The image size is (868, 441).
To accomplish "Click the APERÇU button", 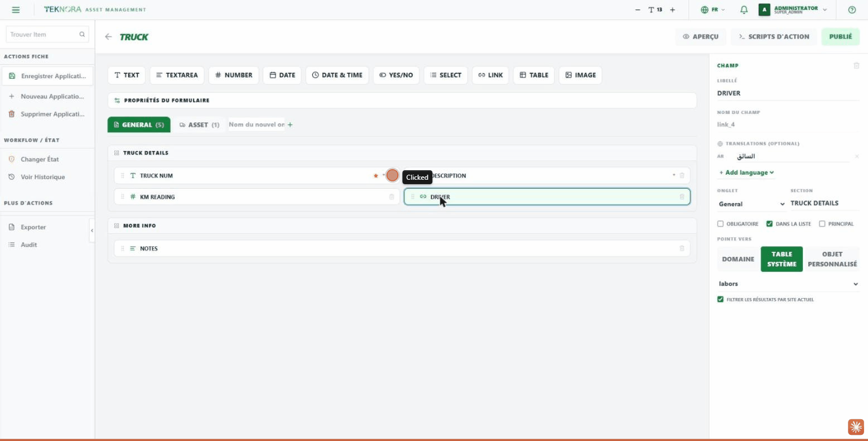I will click(701, 37).
